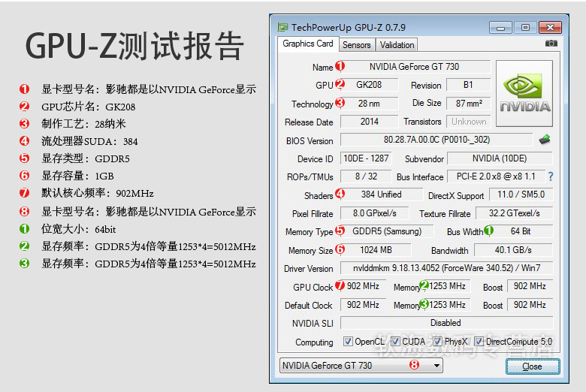This screenshot has width=586, height=392.
Task: Click the text '位宽大小: 64bit'
Action: 78,229
